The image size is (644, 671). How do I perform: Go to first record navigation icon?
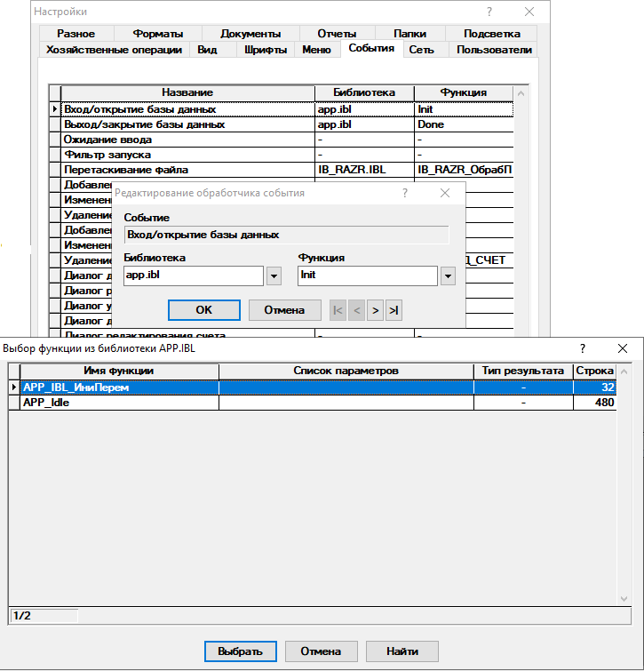tap(338, 310)
